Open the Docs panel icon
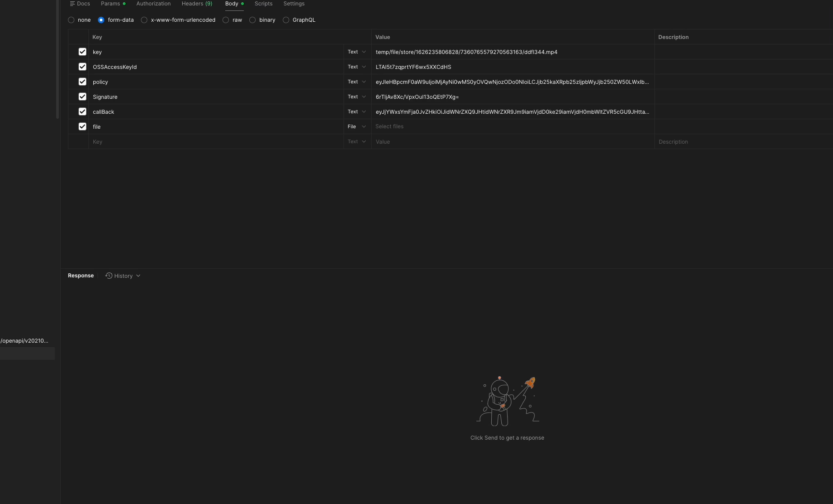833x504 pixels. (72, 4)
